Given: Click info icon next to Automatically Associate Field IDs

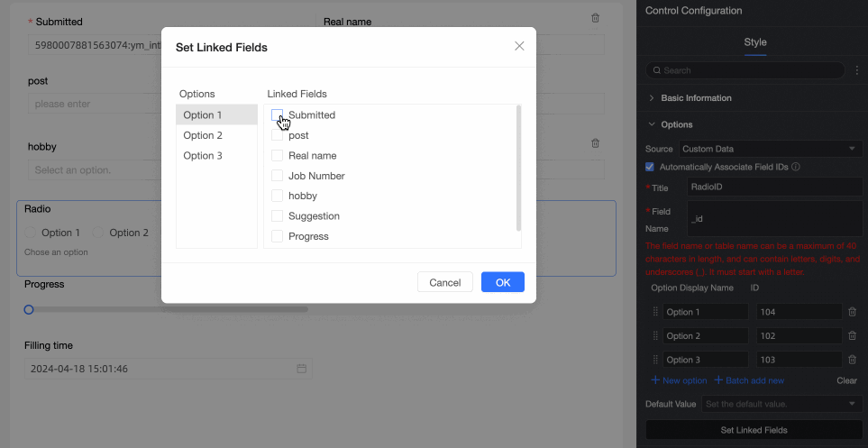Looking at the screenshot, I should click(x=796, y=167).
